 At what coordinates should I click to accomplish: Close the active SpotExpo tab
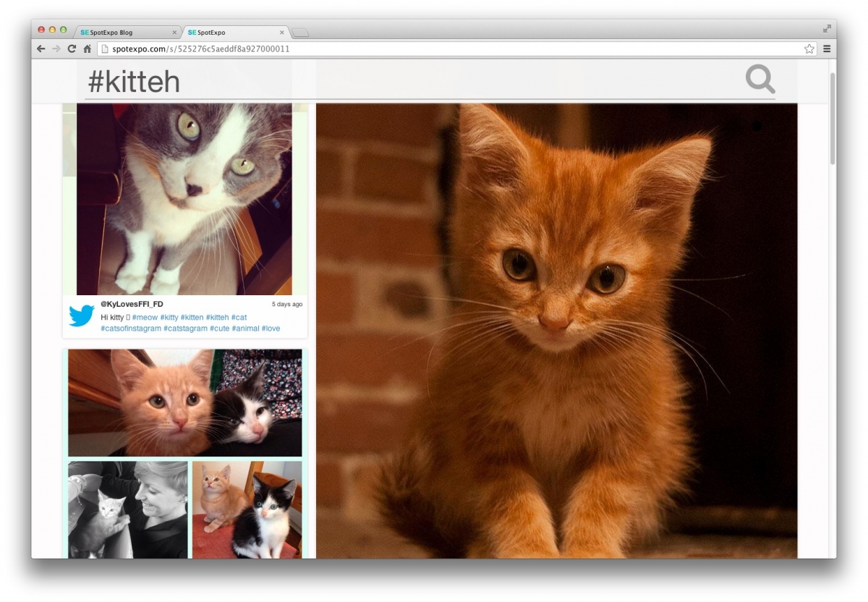282,33
